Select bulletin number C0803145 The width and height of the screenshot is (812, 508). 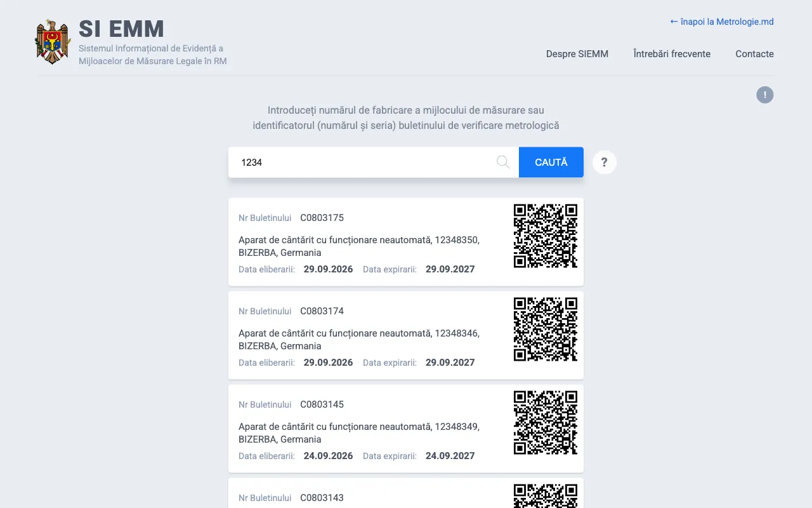(322, 404)
